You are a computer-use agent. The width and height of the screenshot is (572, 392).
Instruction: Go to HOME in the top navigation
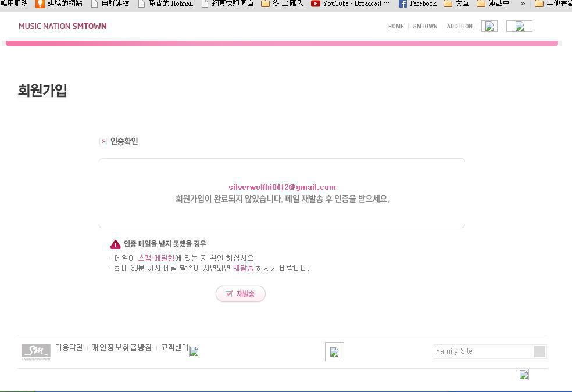396,26
